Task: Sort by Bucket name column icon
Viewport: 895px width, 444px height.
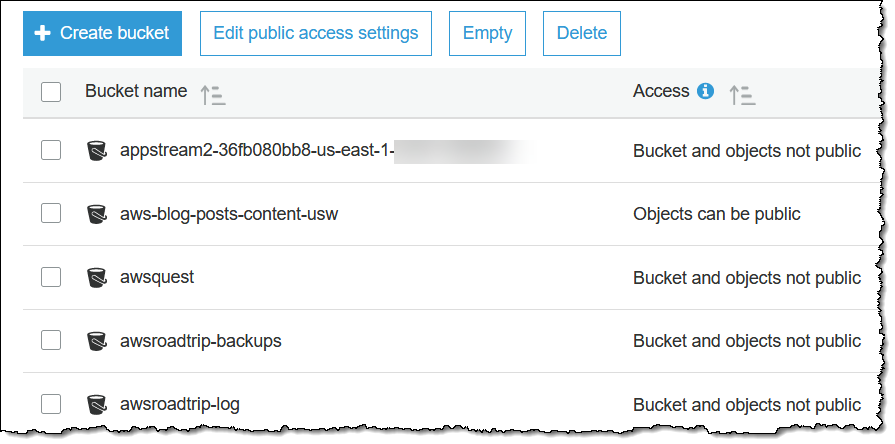Action: (x=212, y=95)
